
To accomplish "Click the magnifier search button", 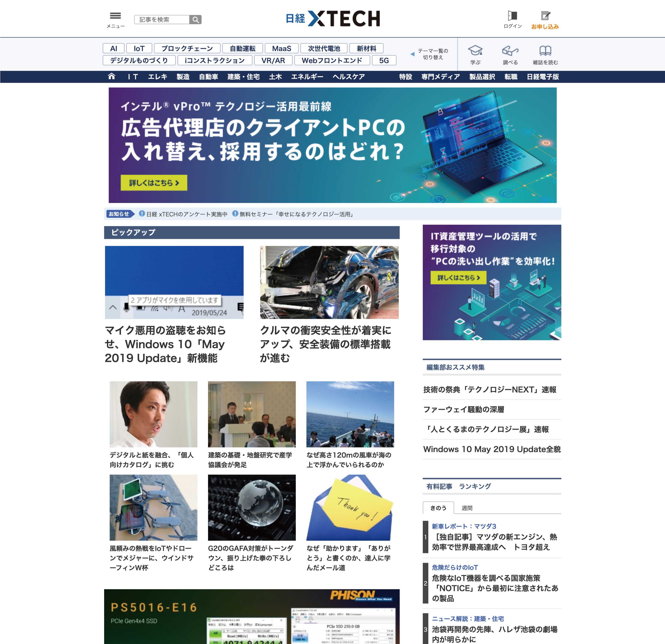I will tap(195, 20).
